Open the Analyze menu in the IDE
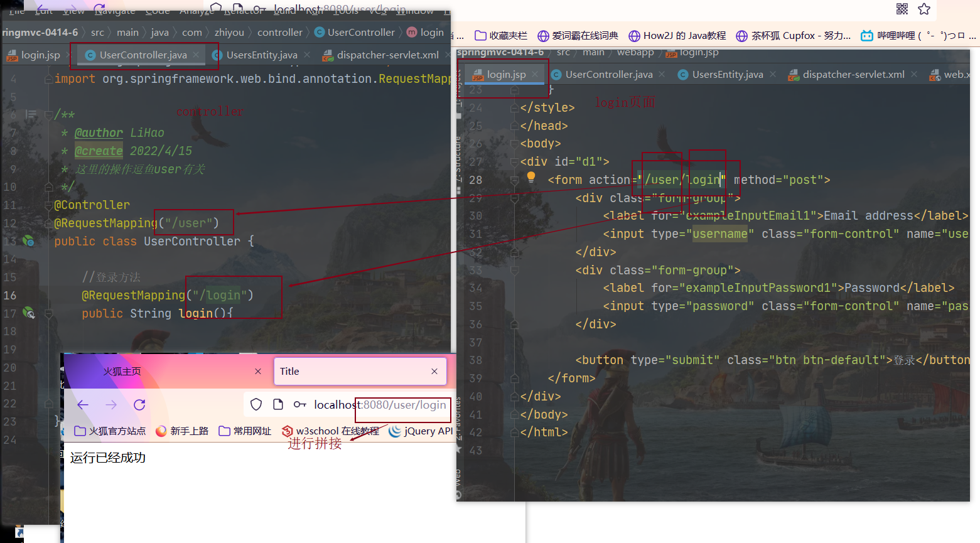Image resolution: width=980 pixels, height=543 pixels. [x=197, y=11]
